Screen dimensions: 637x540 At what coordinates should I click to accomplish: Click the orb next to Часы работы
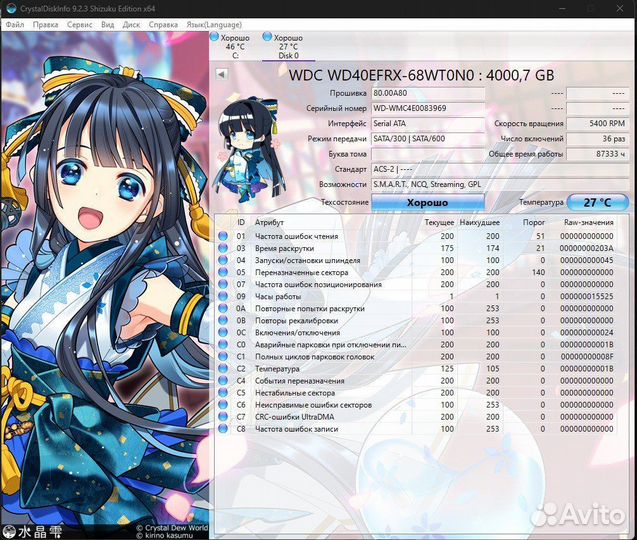pyautogui.click(x=223, y=297)
